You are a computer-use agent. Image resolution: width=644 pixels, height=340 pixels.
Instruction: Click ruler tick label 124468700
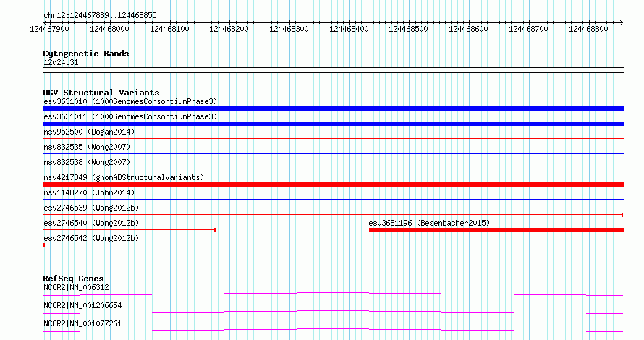[x=528, y=29]
